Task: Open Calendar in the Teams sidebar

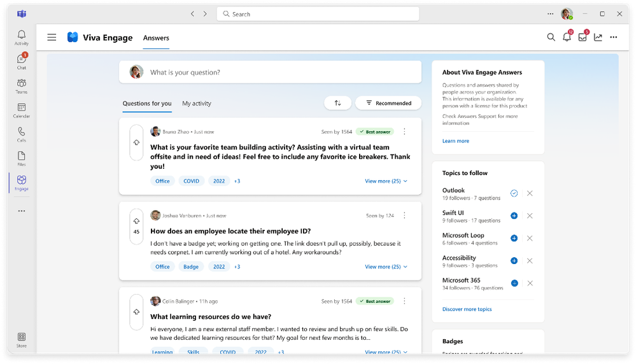Action: pos(22,110)
